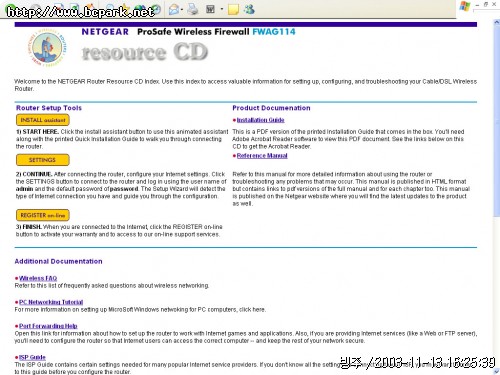Image resolution: width=500 pixels, height=375 pixels.
Task: Expand the Mail button dropdown arrow
Action: pos(182,9)
